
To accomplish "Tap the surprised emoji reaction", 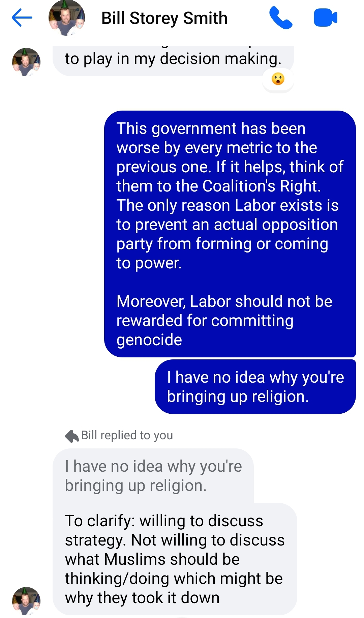I will (x=278, y=79).
